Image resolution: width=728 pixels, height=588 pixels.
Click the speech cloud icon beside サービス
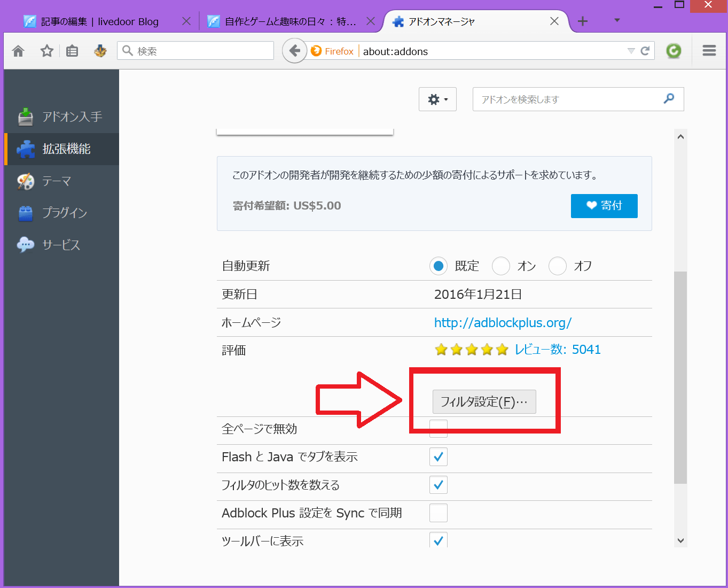[26, 245]
